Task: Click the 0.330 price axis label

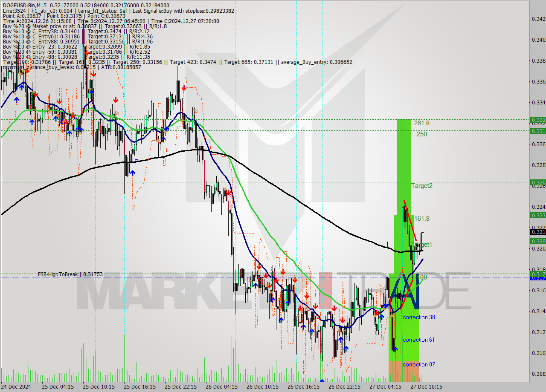Action: point(539,144)
